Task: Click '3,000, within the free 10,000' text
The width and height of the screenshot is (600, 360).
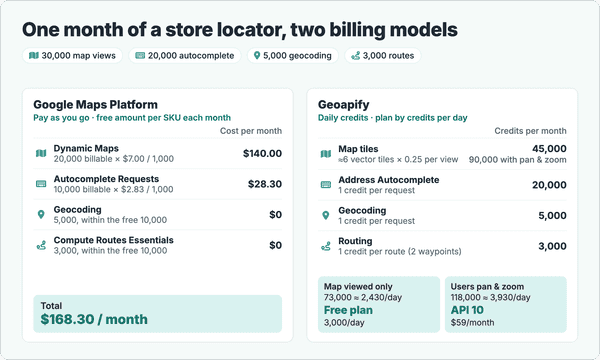Action: pos(110,251)
